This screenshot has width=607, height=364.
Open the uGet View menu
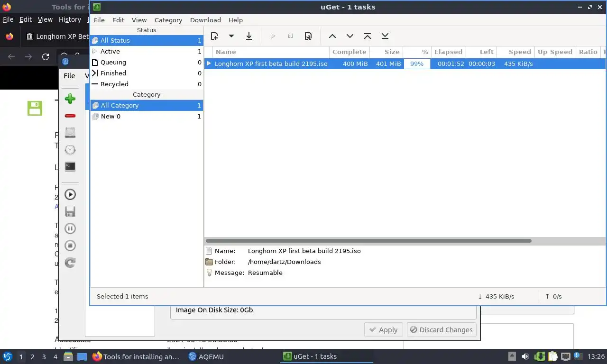click(x=139, y=20)
